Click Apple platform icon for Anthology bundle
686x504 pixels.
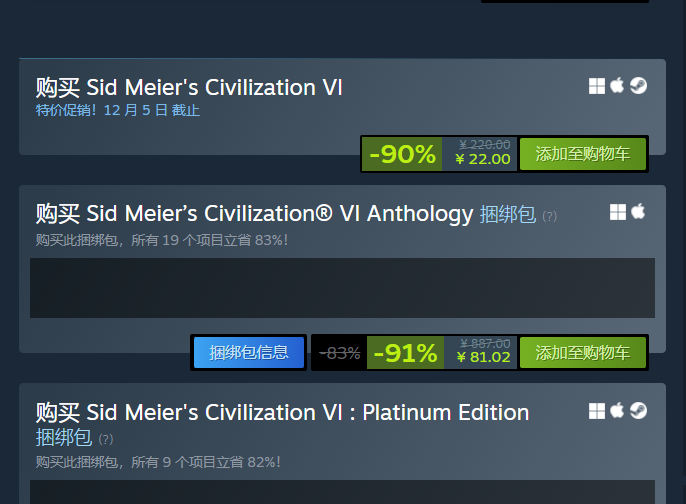pos(638,212)
